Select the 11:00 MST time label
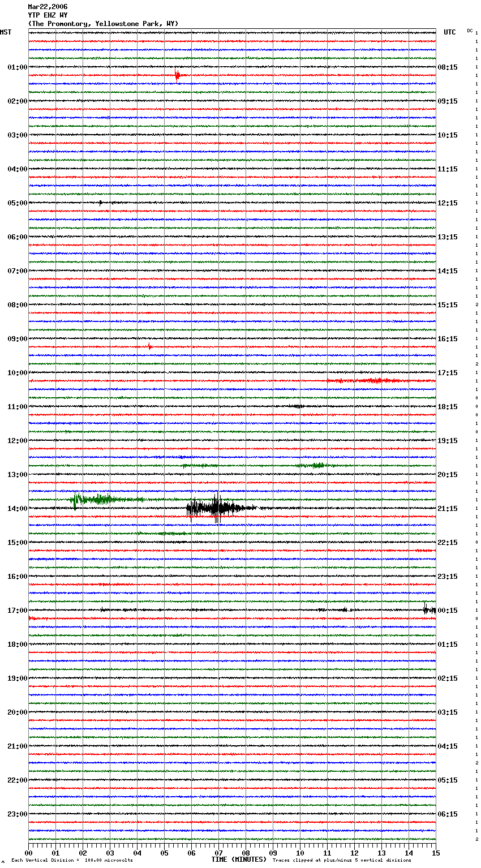 (18, 407)
